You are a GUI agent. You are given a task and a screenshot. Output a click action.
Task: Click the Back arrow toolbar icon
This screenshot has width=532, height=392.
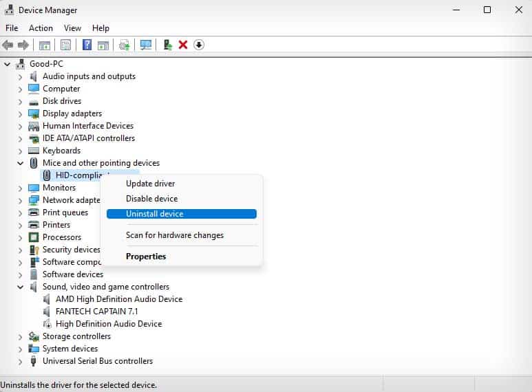point(8,45)
